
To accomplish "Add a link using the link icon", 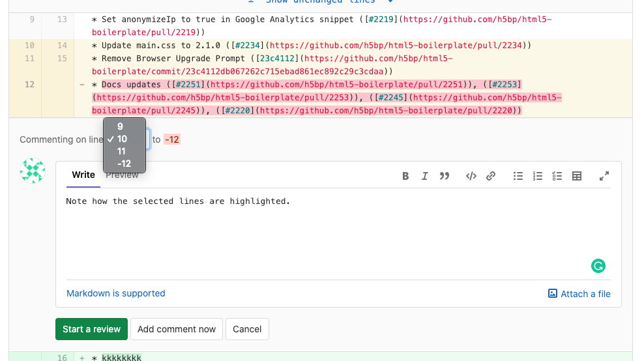I will (491, 176).
